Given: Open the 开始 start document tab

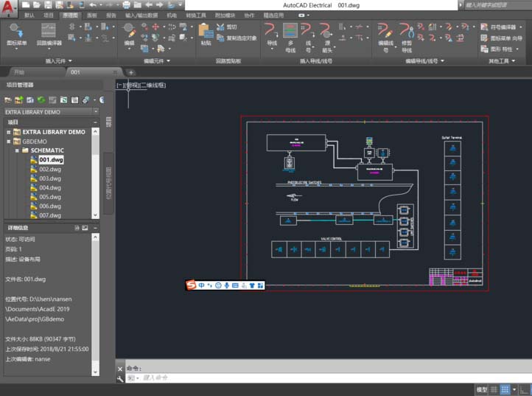Looking at the screenshot, I should tap(19, 72).
